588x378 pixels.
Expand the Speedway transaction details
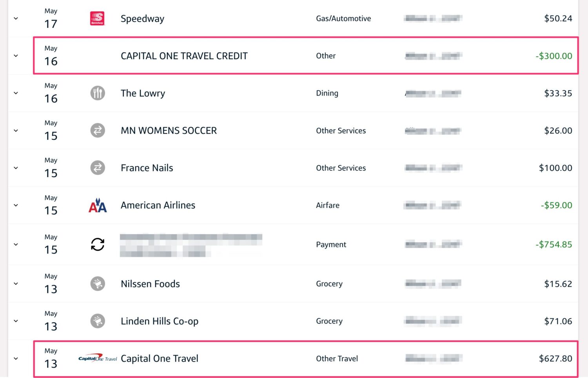tap(16, 18)
